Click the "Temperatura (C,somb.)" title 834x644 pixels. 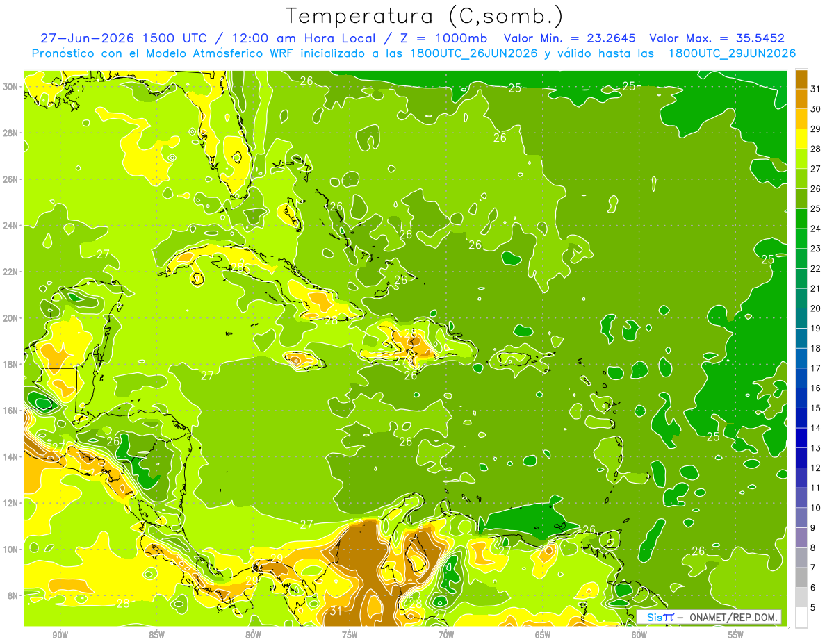[425, 16]
